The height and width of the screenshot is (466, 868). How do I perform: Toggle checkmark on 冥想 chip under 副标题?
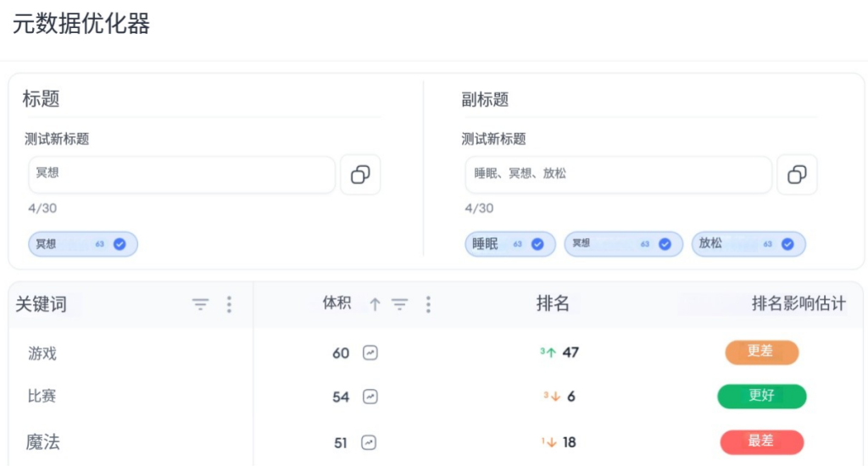click(x=665, y=244)
